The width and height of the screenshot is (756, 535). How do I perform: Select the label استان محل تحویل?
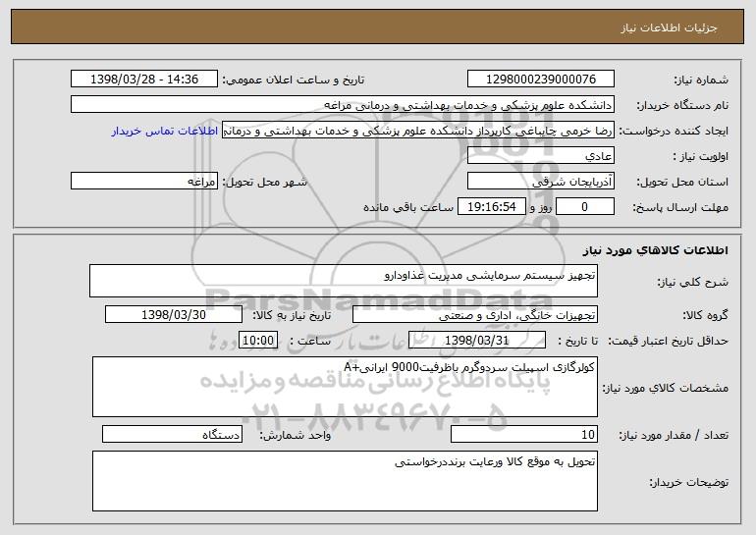(x=682, y=183)
